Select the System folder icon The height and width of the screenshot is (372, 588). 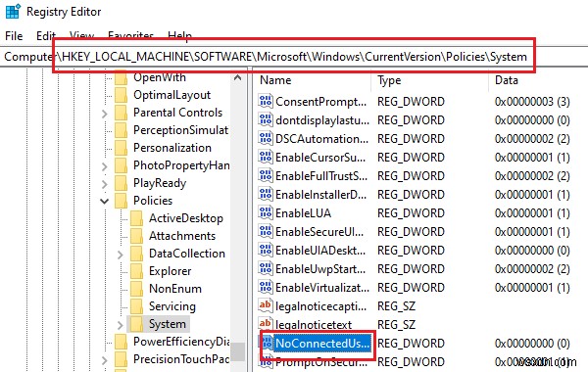click(136, 324)
